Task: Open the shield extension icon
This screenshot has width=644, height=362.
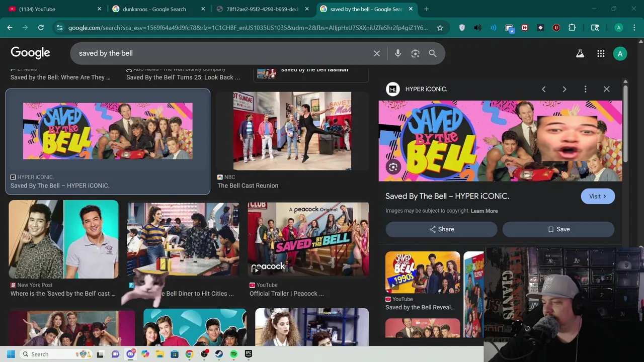Action: click(x=462, y=28)
